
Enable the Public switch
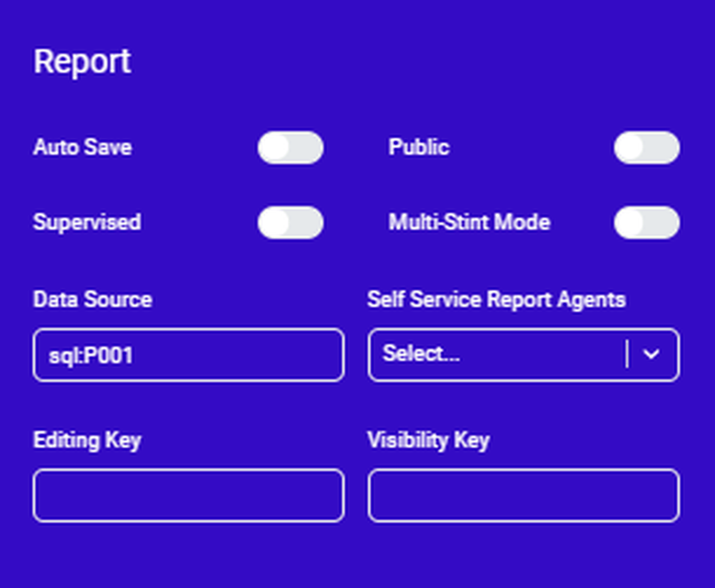[646, 148]
